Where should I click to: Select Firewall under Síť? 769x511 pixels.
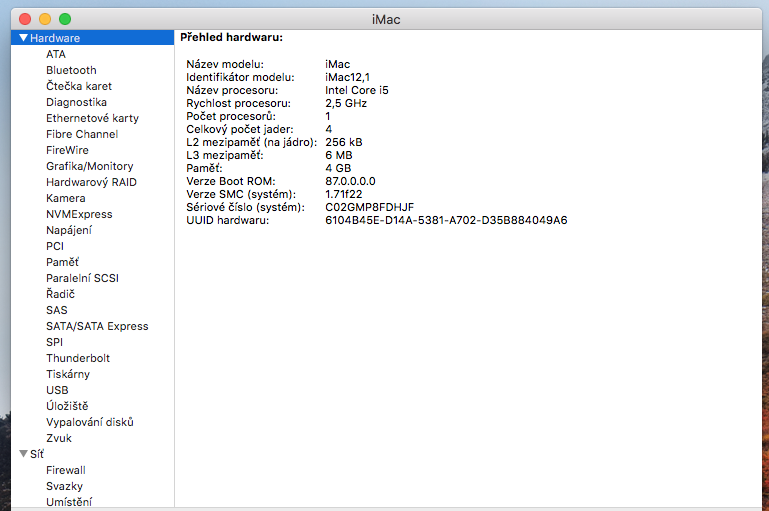[x=66, y=470]
